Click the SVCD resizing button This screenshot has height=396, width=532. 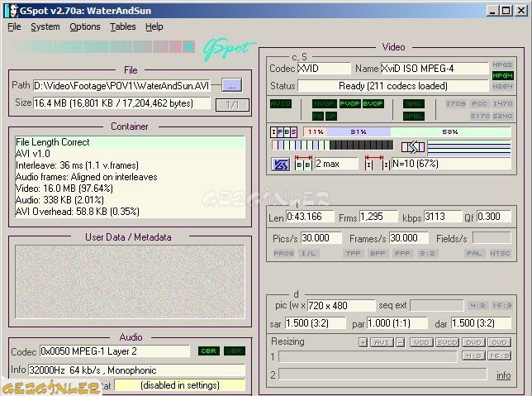(x=448, y=342)
